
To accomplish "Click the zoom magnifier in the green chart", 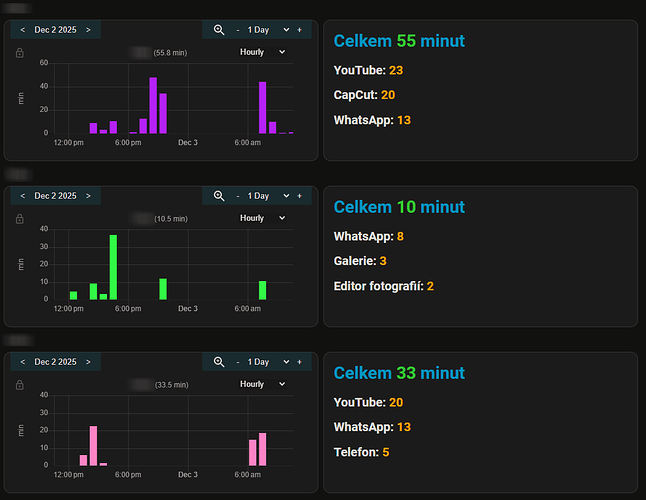I will tap(219, 196).
